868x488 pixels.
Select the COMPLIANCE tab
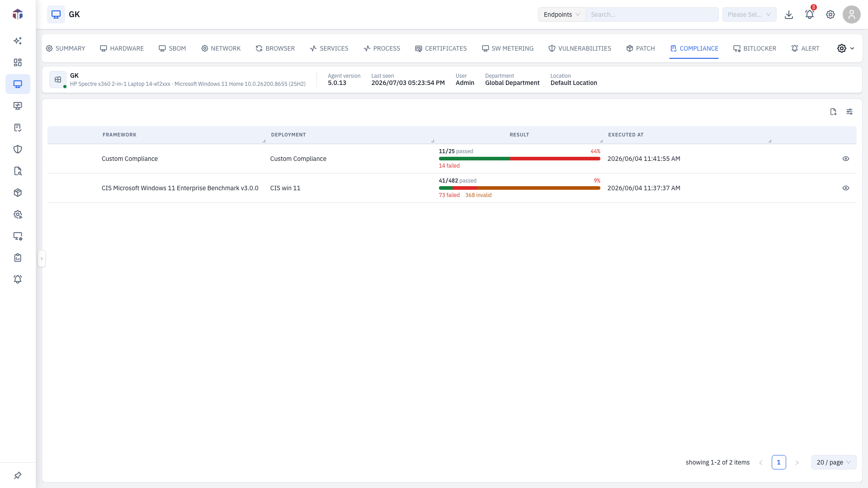pos(694,48)
